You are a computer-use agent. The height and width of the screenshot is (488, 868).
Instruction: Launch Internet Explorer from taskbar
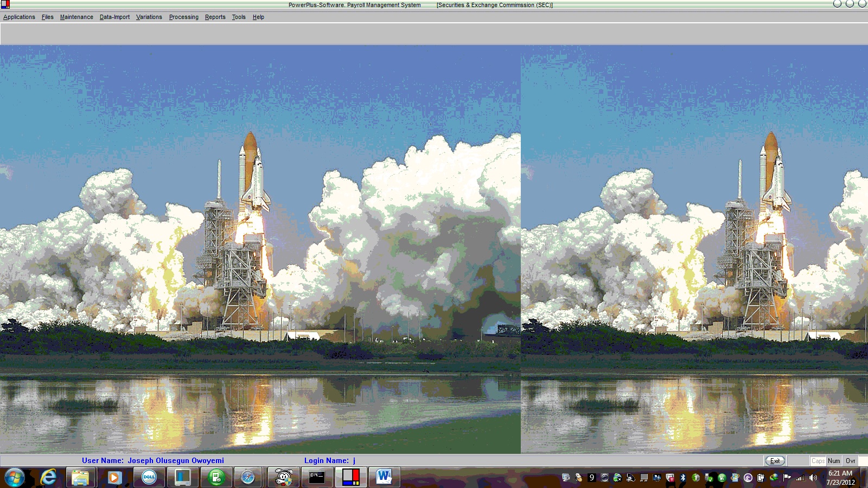pos(48,477)
